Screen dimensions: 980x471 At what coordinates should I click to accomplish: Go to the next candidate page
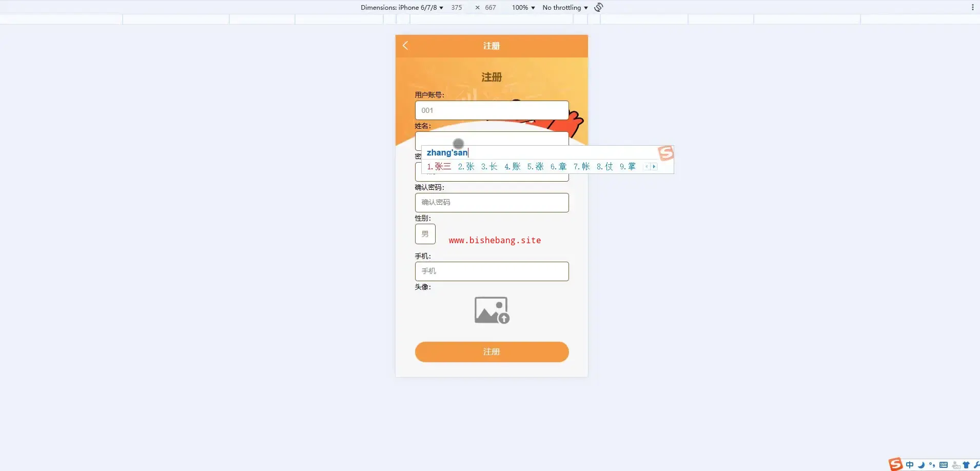(x=654, y=167)
